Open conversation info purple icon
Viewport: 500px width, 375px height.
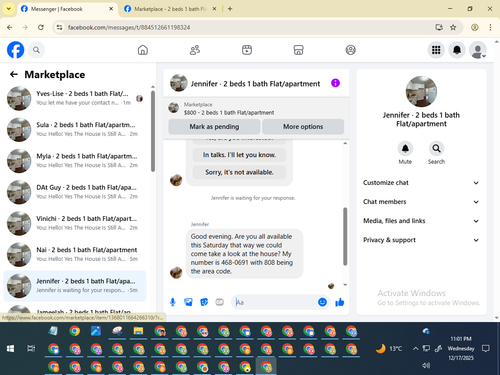click(x=335, y=83)
